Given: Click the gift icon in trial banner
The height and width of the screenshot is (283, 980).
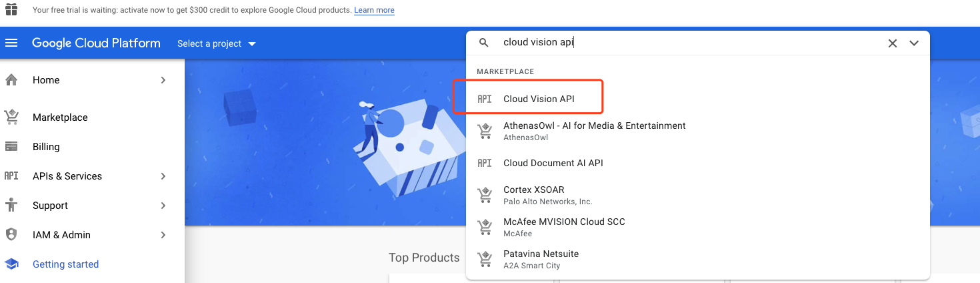Looking at the screenshot, I should pyautogui.click(x=11, y=10).
